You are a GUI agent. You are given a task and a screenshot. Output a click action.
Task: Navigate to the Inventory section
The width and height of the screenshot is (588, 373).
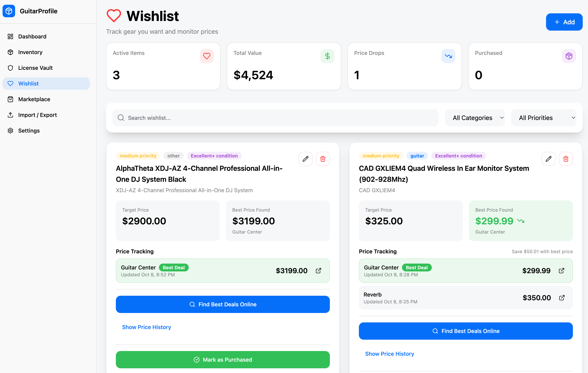click(x=30, y=52)
